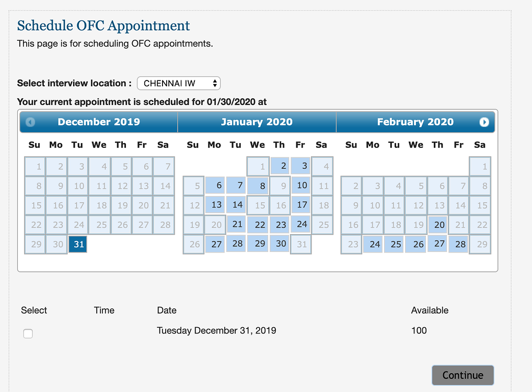Screen dimensions: 532x392
Task: Choose February 24, 2020 date
Action: (x=373, y=244)
